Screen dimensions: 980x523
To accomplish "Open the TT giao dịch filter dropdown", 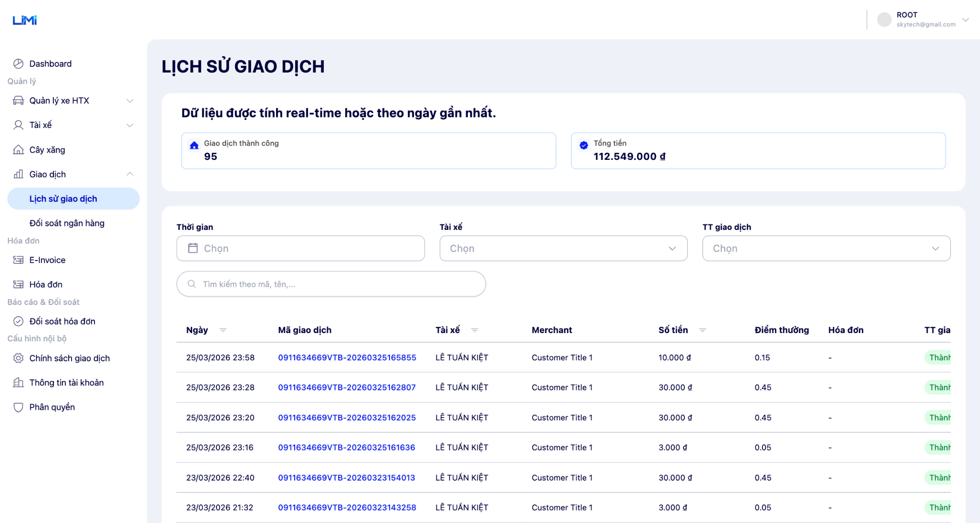I will pyautogui.click(x=826, y=248).
